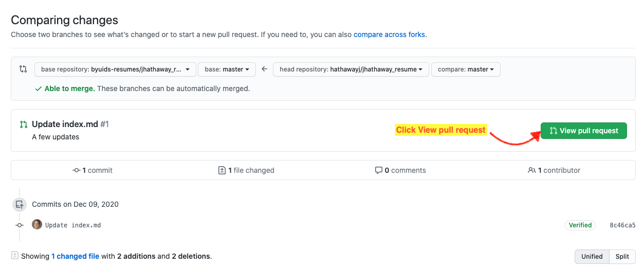
Task: Switch diff view to Unified
Action: (592, 256)
